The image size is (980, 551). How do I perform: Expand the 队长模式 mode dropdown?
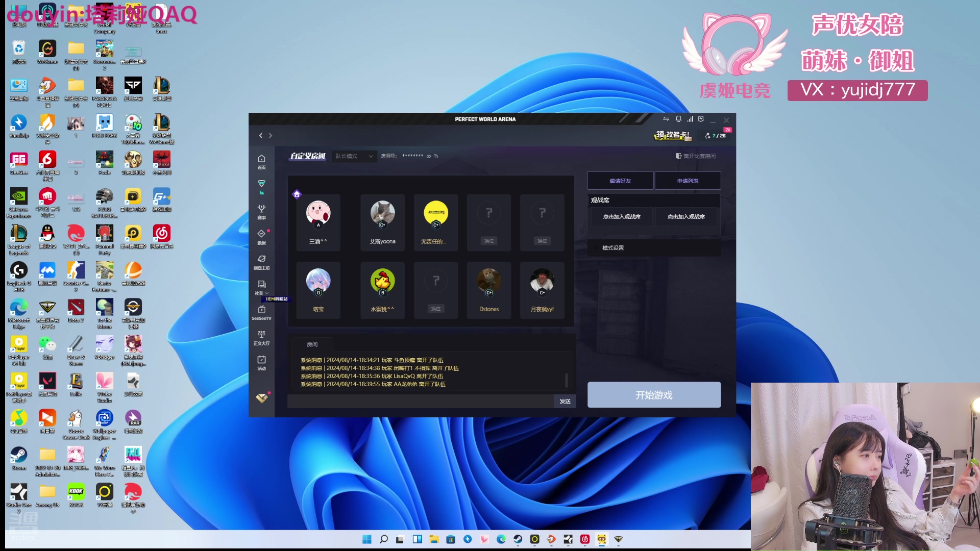(x=354, y=156)
